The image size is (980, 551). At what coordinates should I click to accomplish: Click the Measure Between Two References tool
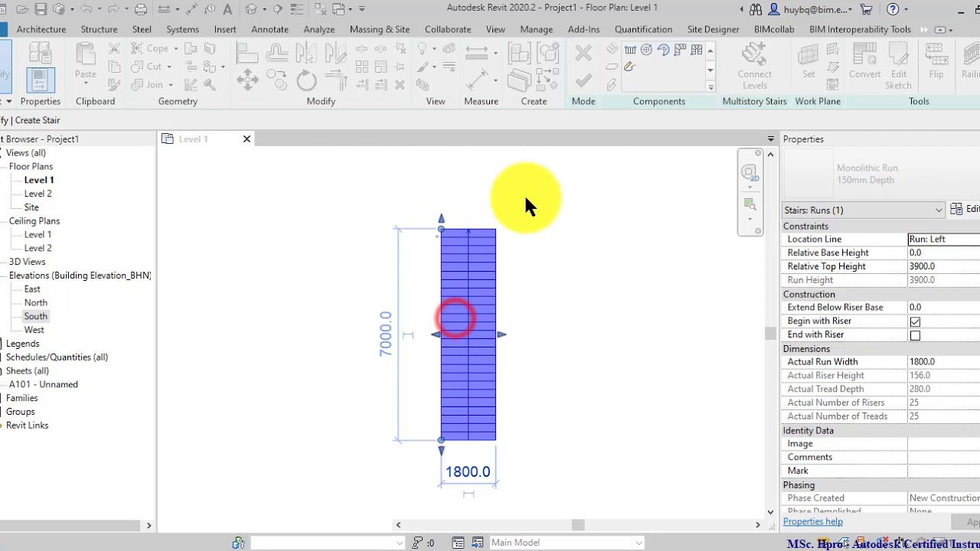pyautogui.click(x=477, y=51)
